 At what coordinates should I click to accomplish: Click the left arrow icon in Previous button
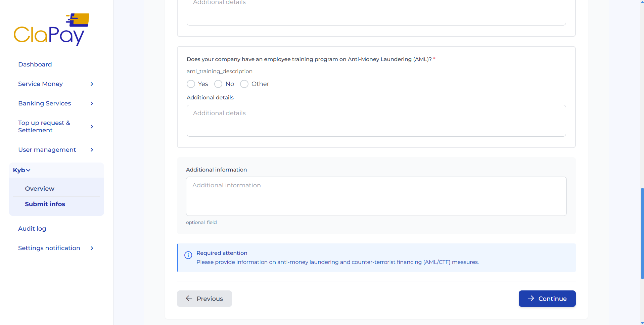click(189, 298)
